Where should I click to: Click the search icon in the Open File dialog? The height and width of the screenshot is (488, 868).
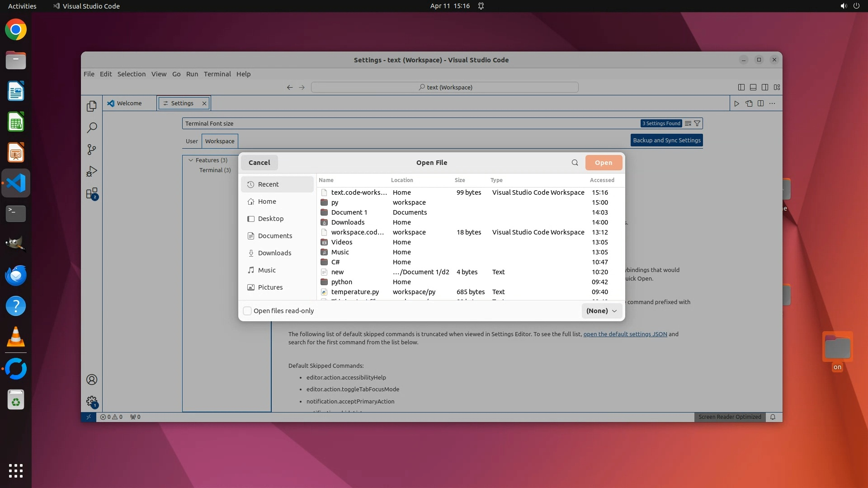[575, 163]
